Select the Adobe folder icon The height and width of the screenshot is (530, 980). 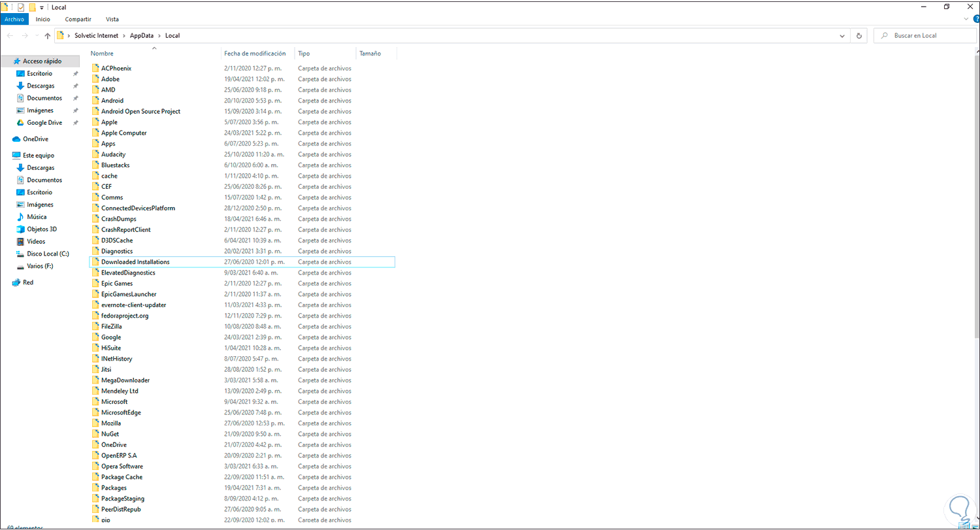[x=95, y=79]
